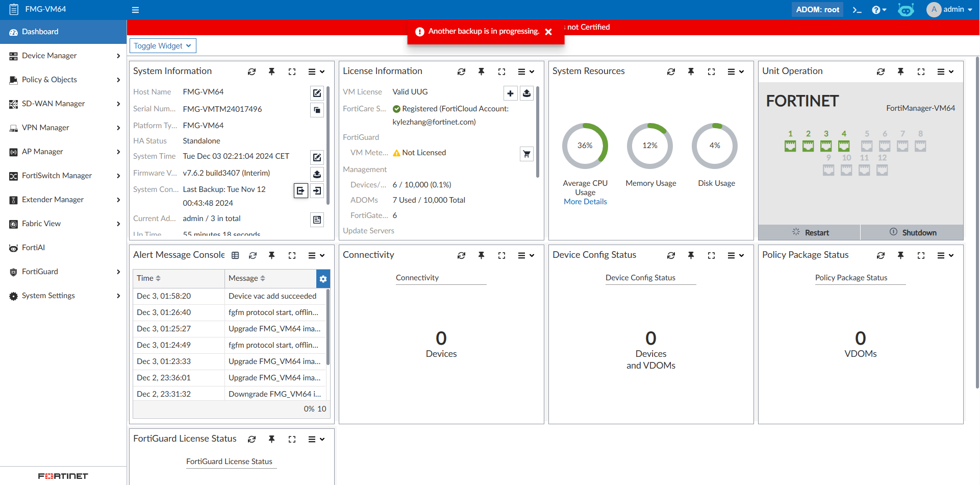
Task: Open the CLI console from the top bar
Action: [x=857, y=9]
